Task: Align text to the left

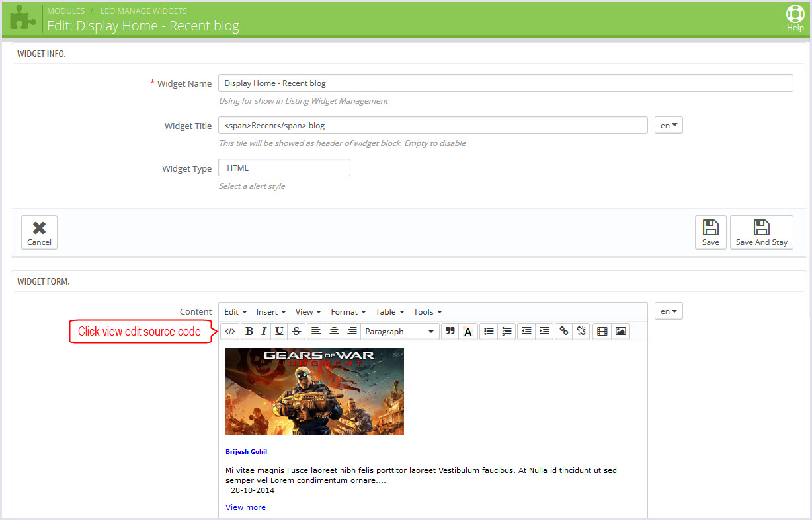Action: (x=316, y=331)
